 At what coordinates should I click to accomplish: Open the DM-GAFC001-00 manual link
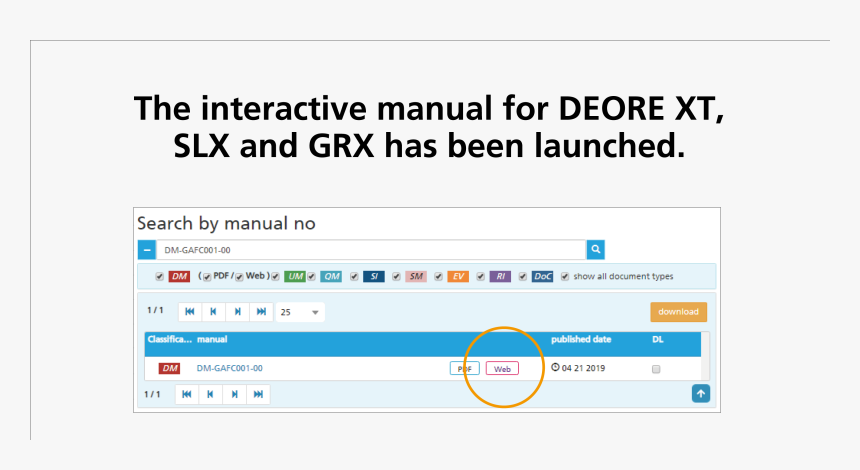[x=229, y=368]
